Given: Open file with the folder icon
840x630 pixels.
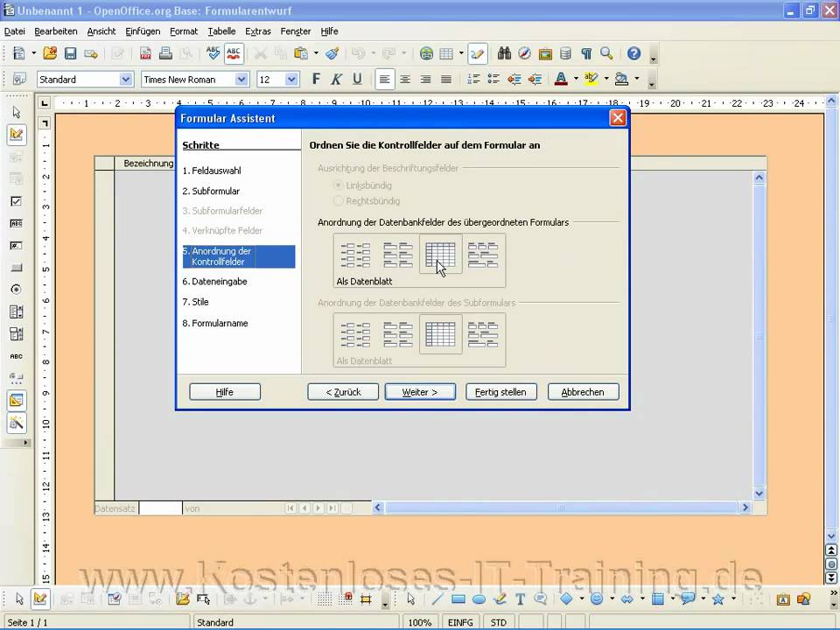Looking at the screenshot, I should click(50, 53).
